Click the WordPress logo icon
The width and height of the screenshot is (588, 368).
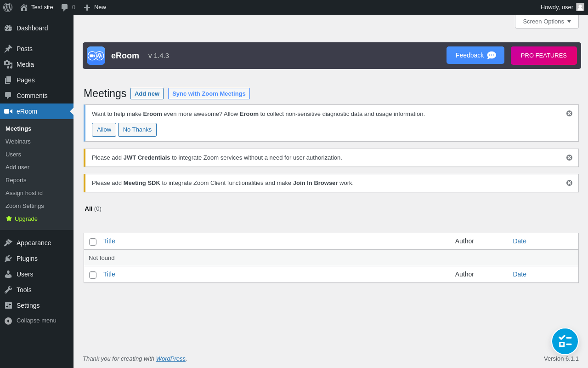click(8, 7)
